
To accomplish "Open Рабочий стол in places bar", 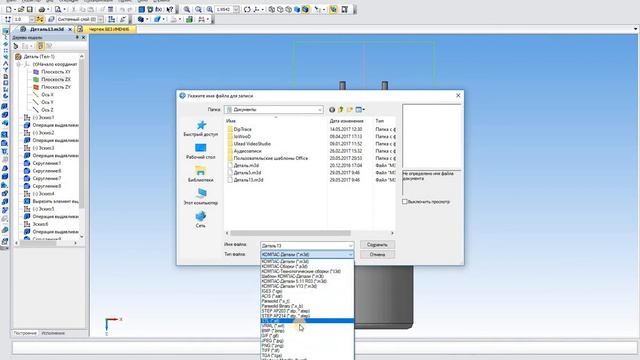I will (200, 151).
